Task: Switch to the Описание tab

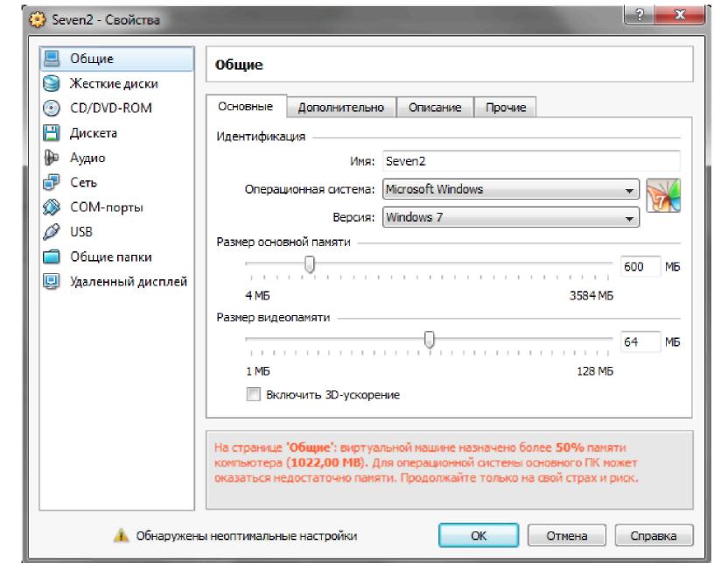Action: click(x=435, y=108)
